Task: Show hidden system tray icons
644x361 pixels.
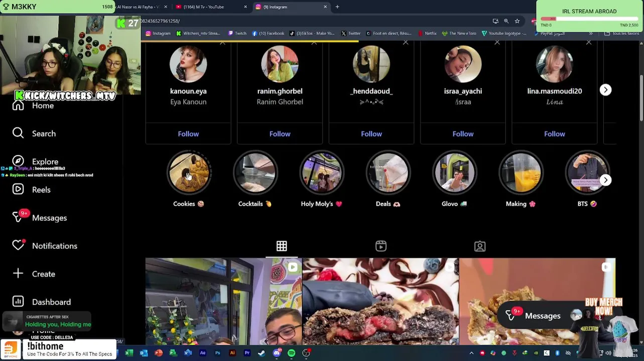Action: [x=471, y=353]
